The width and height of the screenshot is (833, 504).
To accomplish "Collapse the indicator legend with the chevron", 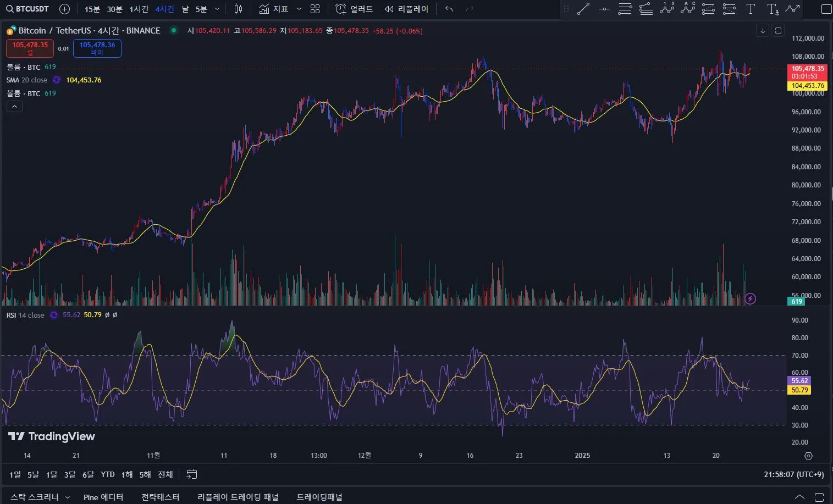I will coord(14,107).
